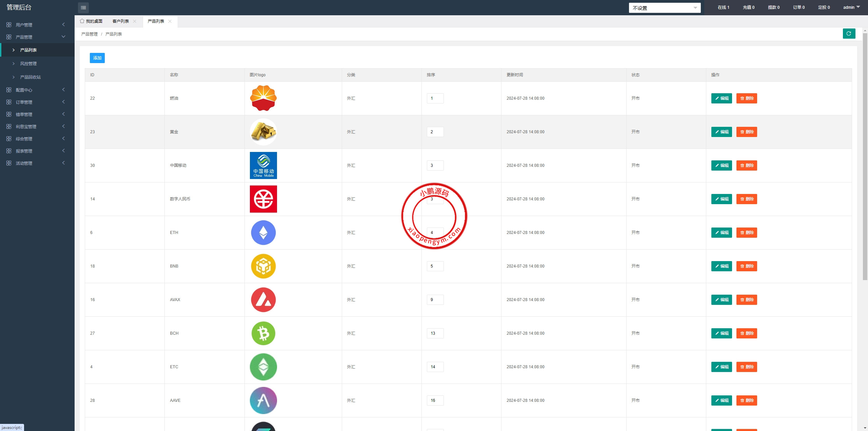The image size is (868, 431).
Task: Delete the AVAX product row
Action: [746, 300]
